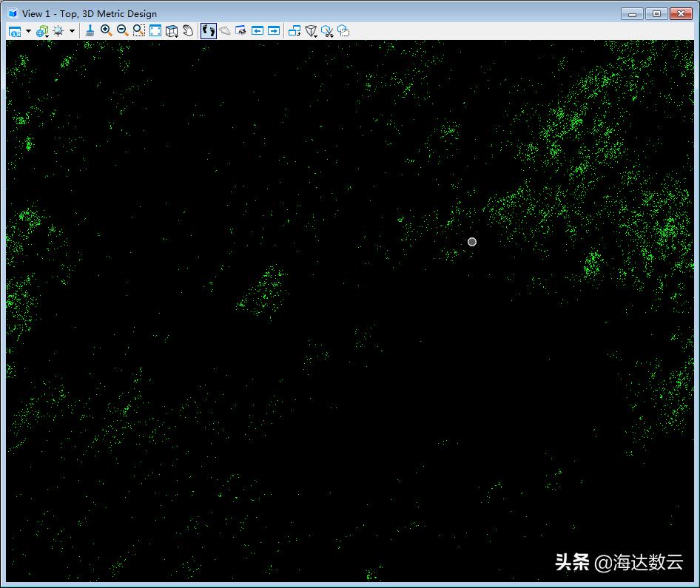Select the Zoom In magnifier
This screenshot has width=700, height=588.
106,31
